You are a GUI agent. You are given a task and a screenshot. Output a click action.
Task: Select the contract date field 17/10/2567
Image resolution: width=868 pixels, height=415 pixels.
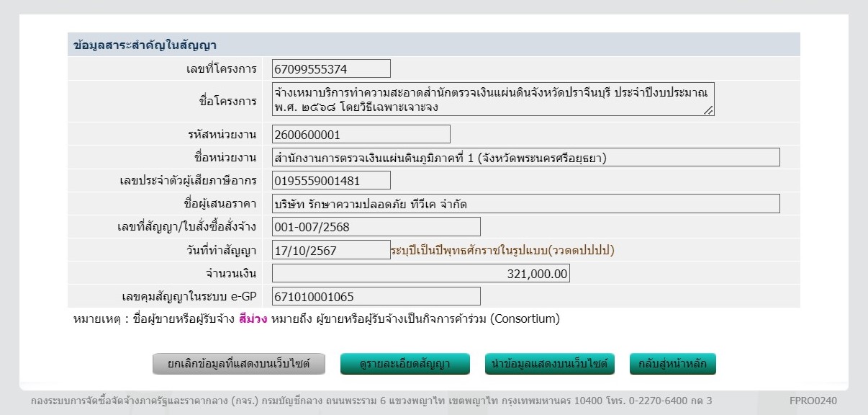[327, 249]
